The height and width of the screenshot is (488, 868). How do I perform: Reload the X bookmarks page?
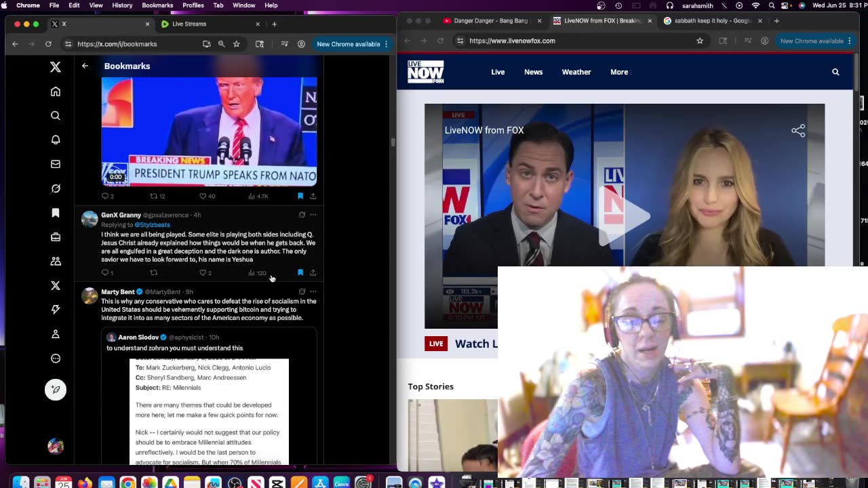click(48, 44)
